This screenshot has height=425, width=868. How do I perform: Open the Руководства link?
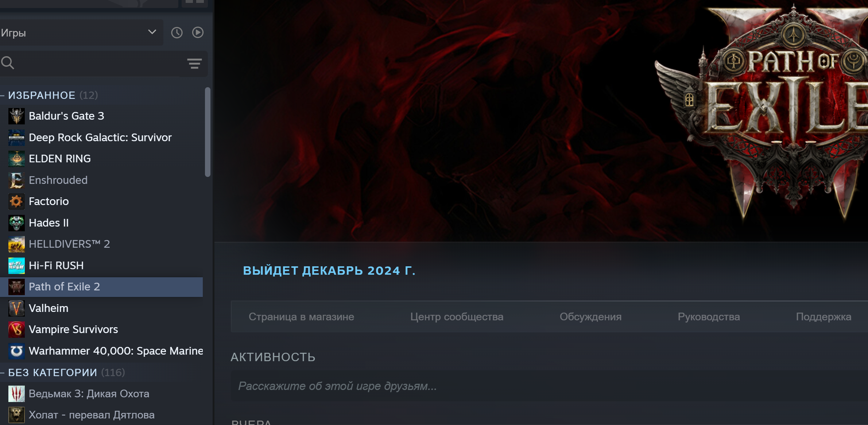[x=709, y=317]
